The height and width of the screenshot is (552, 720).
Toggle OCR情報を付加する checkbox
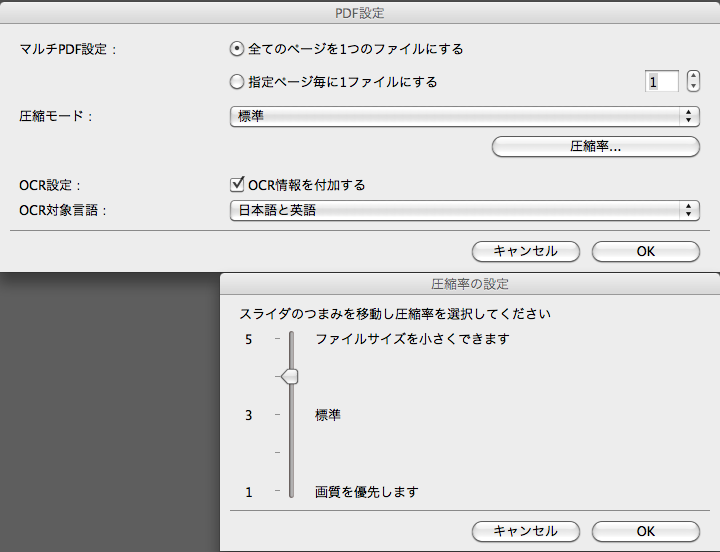click(x=237, y=185)
